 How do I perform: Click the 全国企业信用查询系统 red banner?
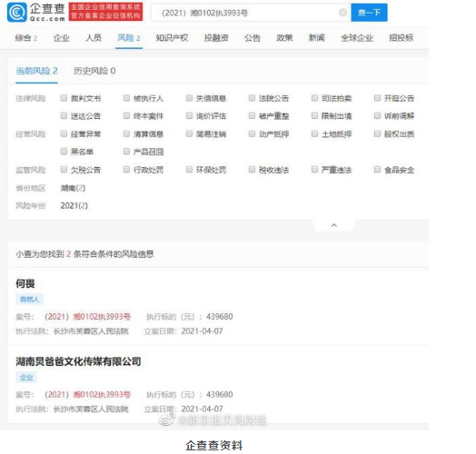pyautogui.click(x=105, y=12)
